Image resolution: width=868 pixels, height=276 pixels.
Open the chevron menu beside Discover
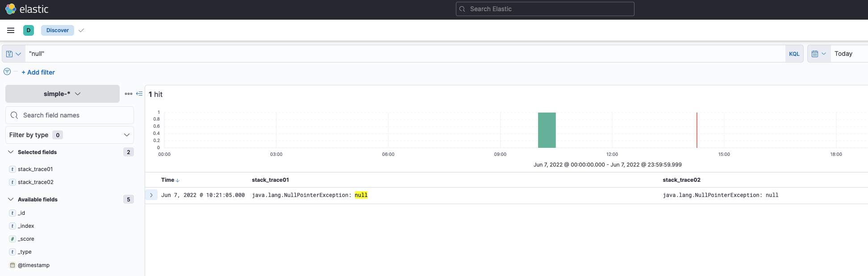click(x=81, y=30)
